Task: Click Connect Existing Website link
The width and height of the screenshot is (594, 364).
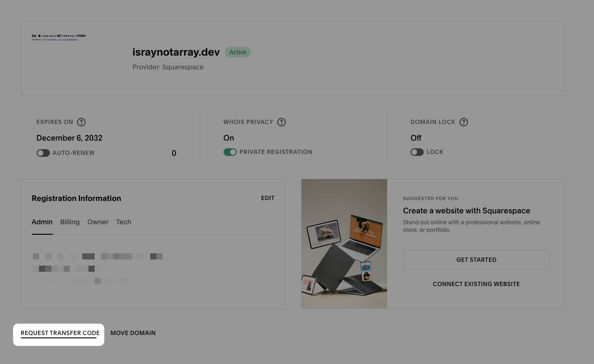Action: tap(476, 284)
